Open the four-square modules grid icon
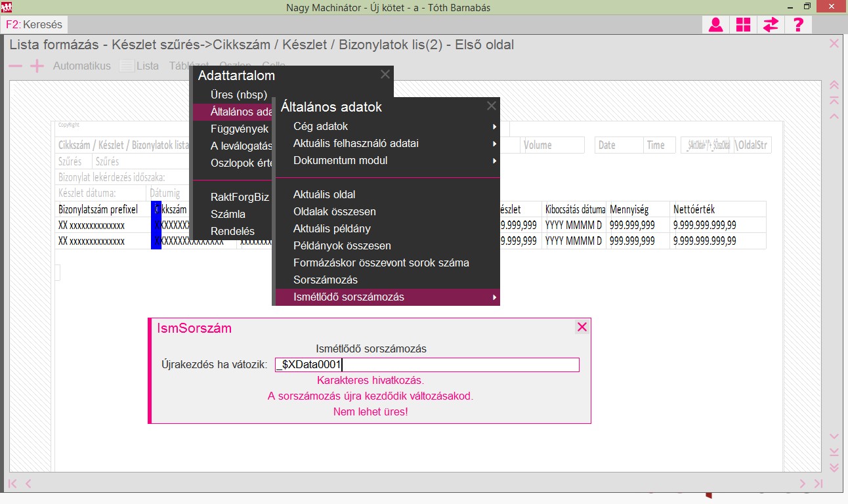Image resolution: width=848 pixels, height=504 pixels. pyautogui.click(x=743, y=25)
